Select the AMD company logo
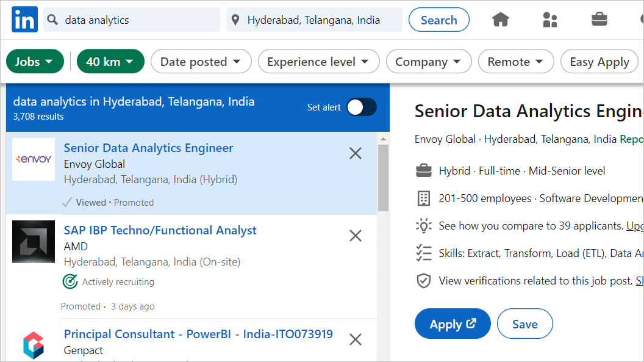Image resolution: width=644 pixels, height=362 pixels. (34, 242)
